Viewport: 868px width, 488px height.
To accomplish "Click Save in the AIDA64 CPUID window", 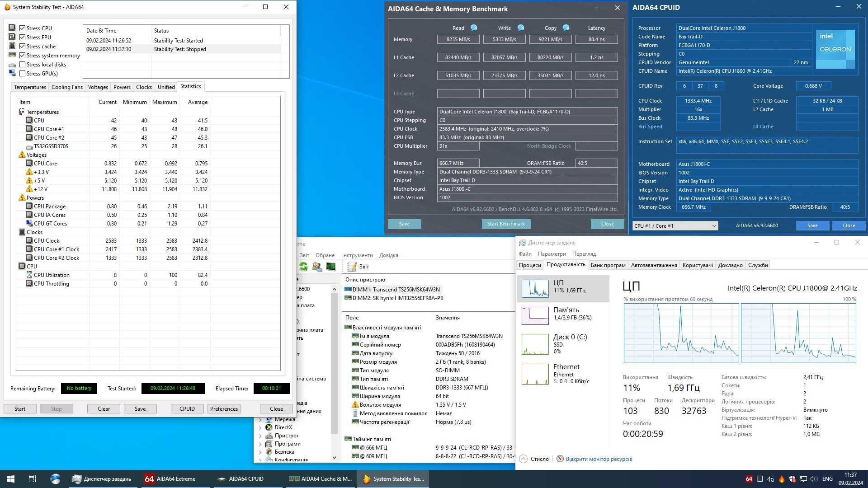I will (812, 225).
